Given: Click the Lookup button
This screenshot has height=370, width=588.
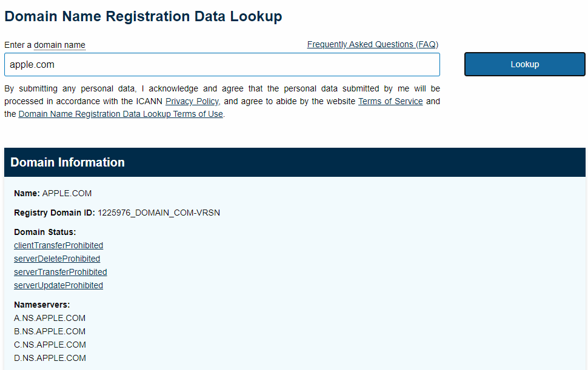Looking at the screenshot, I should click(x=524, y=64).
